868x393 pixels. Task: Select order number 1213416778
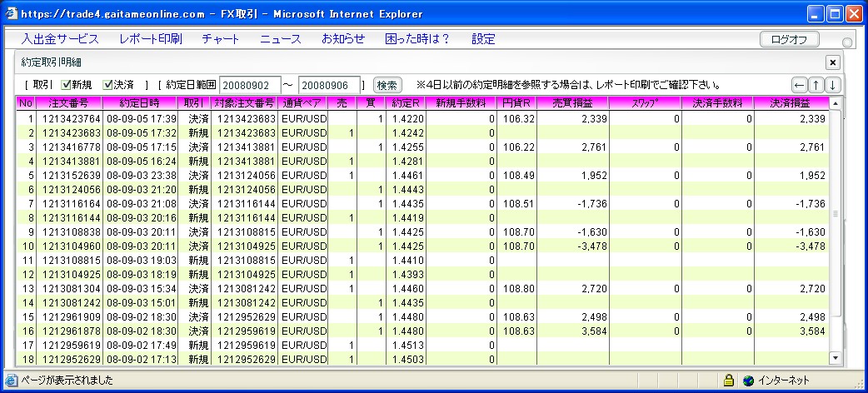click(72, 147)
